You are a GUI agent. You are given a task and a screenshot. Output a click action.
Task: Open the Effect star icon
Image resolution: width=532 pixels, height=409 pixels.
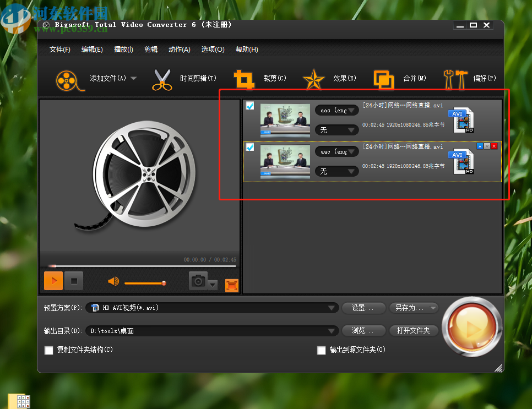tap(313, 79)
